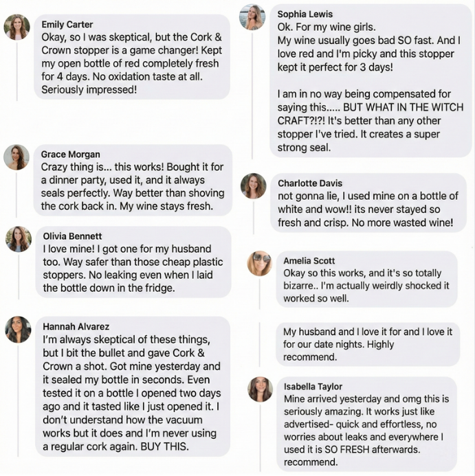Select the Charlotte Davis name link

coord(310,183)
